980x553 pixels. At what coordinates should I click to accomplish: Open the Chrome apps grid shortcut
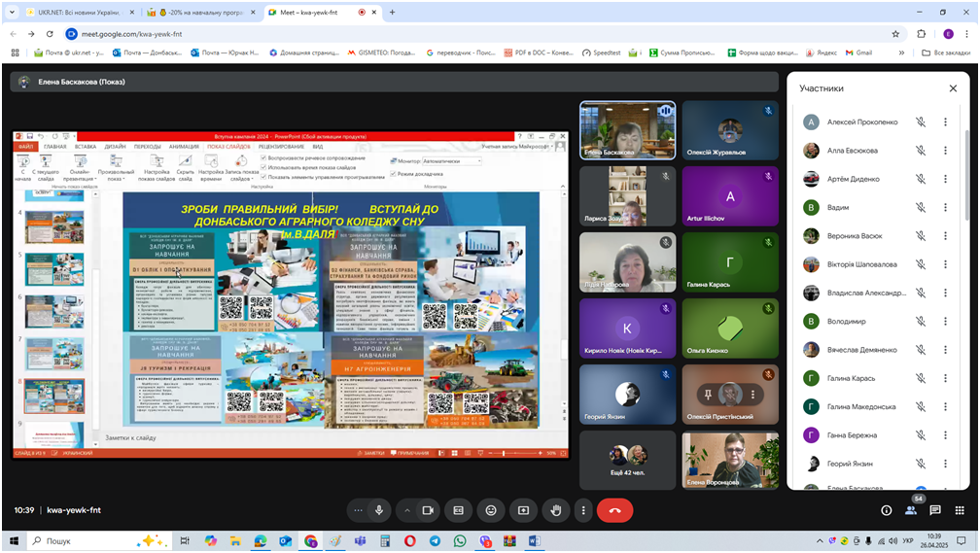tap(15, 52)
